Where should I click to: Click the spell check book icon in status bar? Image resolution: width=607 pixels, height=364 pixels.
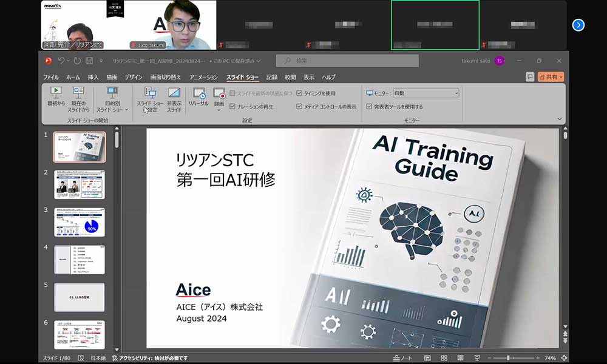pyautogui.click(x=81, y=358)
